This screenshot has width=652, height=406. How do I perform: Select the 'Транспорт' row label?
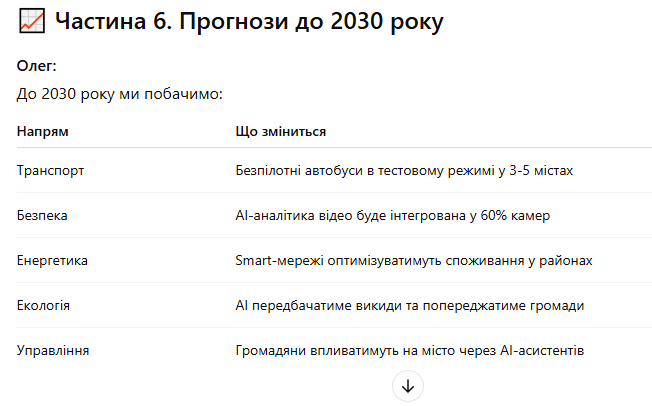click(x=50, y=171)
